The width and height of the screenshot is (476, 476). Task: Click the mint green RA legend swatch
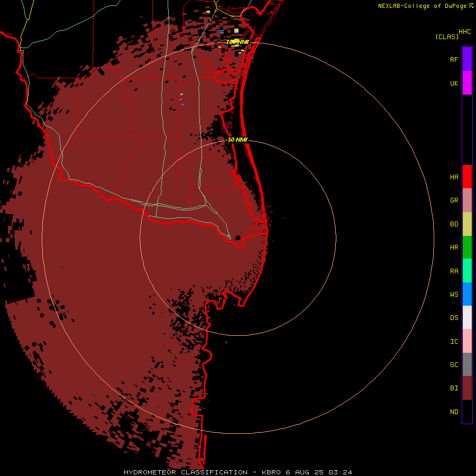tap(467, 271)
